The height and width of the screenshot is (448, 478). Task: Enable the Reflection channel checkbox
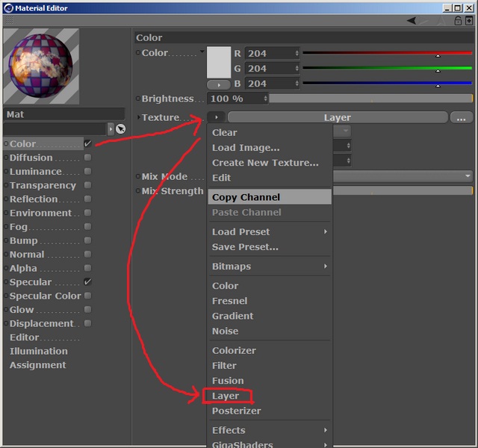[88, 199]
